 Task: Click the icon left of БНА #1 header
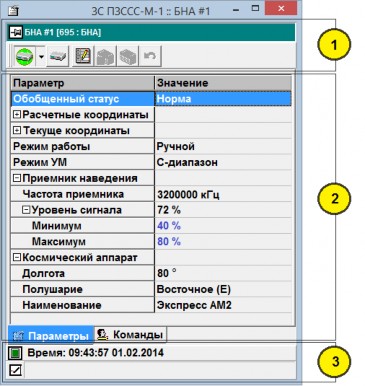click(x=16, y=32)
